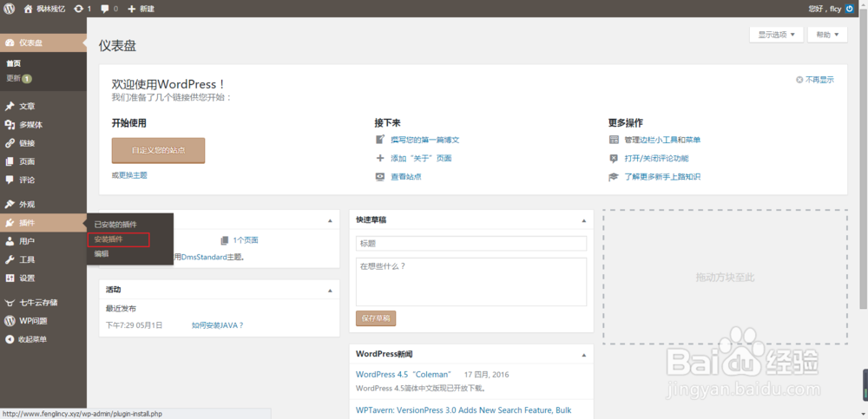Click 管理边栏小工具和菜单 link

point(662,140)
